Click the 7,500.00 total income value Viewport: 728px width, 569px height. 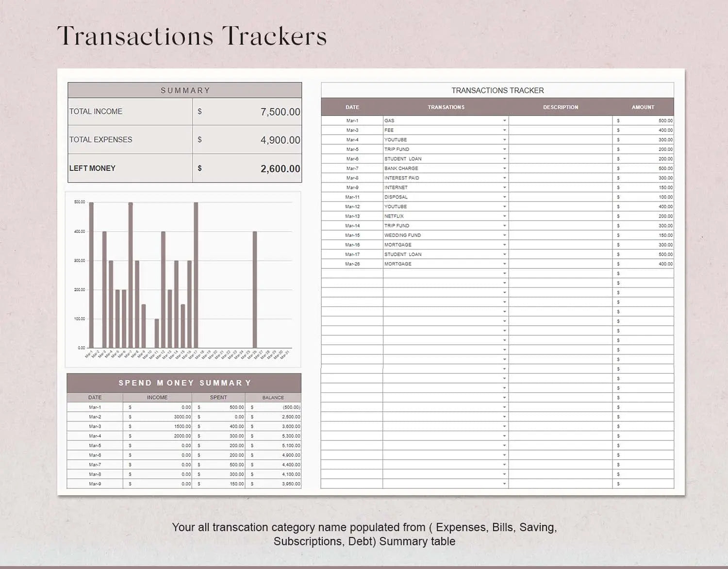(280, 112)
